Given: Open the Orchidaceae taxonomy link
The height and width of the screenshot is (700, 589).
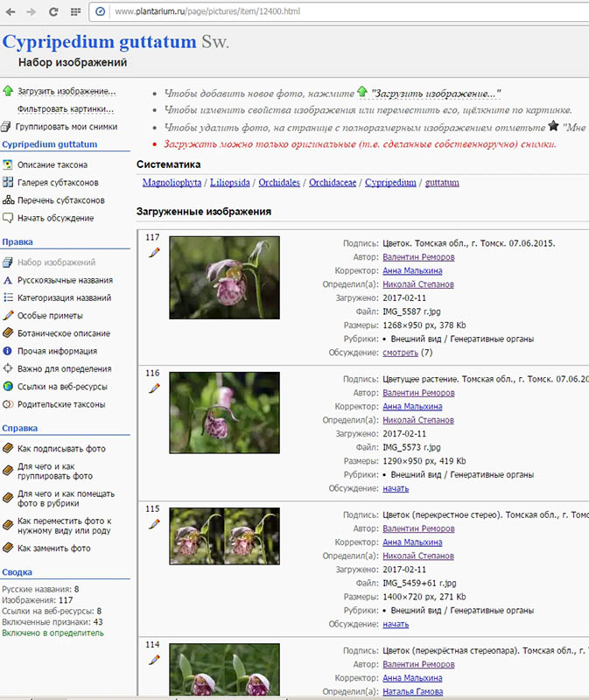Looking at the screenshot, I should [333, 183].
